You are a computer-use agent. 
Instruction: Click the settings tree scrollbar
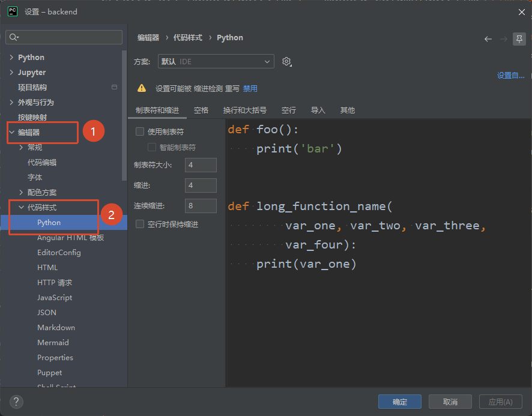click(124, 115)
